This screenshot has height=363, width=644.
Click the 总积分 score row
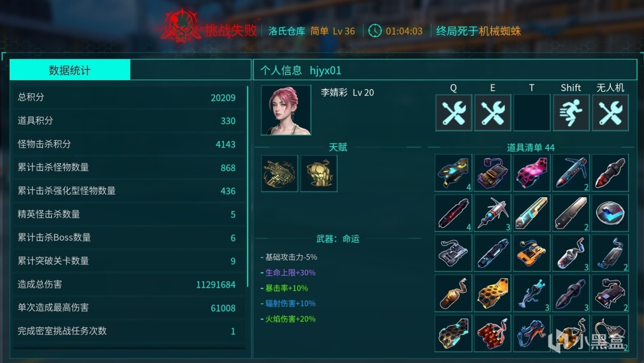(x=127, y=97)
